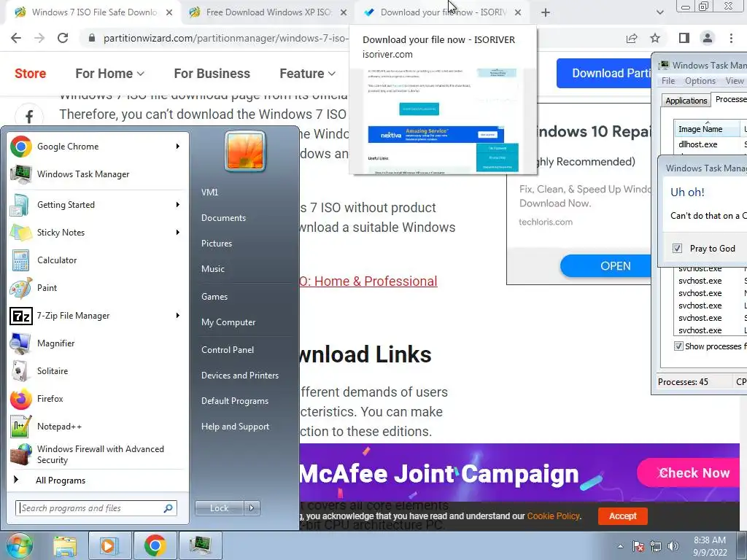The height and width of the screenshot is (560, 747).
Task: Expand Google Chrome jump list arrow
Action: [178, 146]
